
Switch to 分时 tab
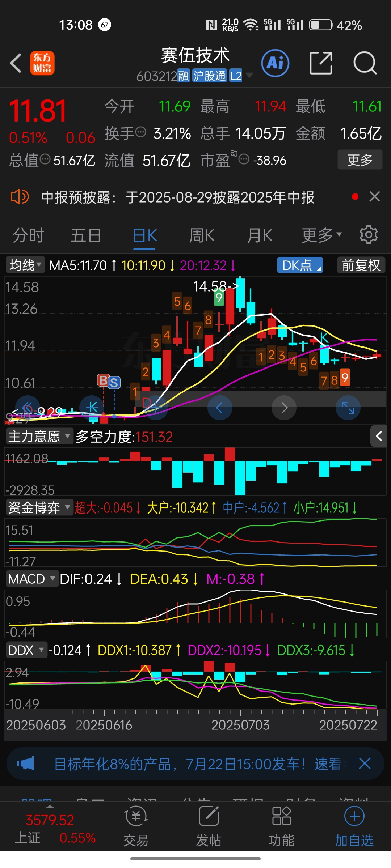point(29,235)
